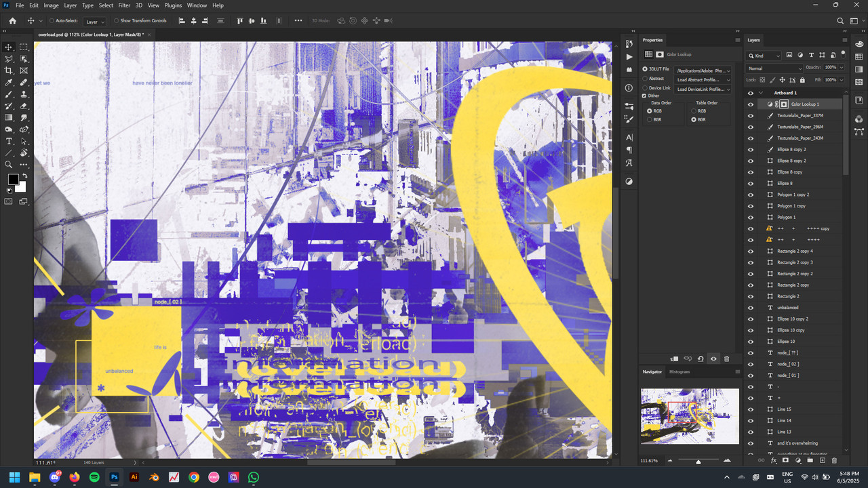The height and width of the screenshot is (488, 868).
Task: Open the Kind filter dropdown
Action: (x=764, y=56)
